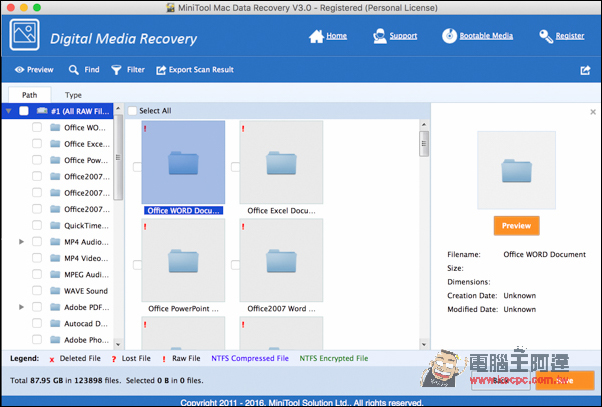
Task: Click the Export Scan Result label
Action: pyautogui.click(x=201, y=70)
